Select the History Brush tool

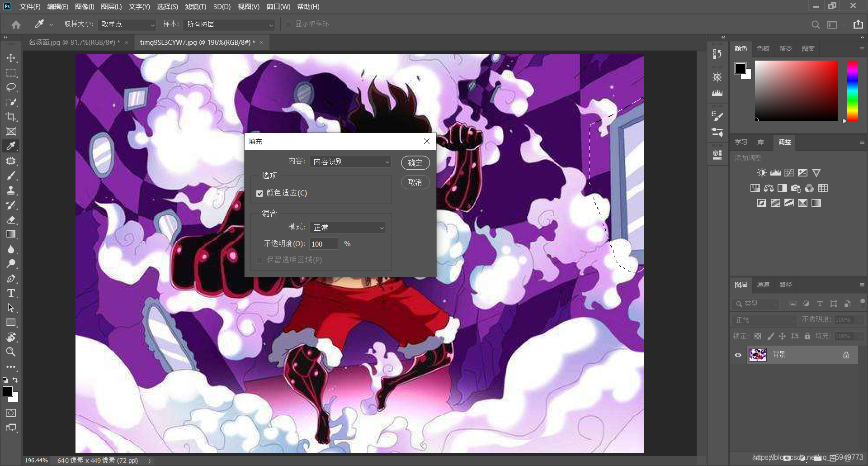11,205
